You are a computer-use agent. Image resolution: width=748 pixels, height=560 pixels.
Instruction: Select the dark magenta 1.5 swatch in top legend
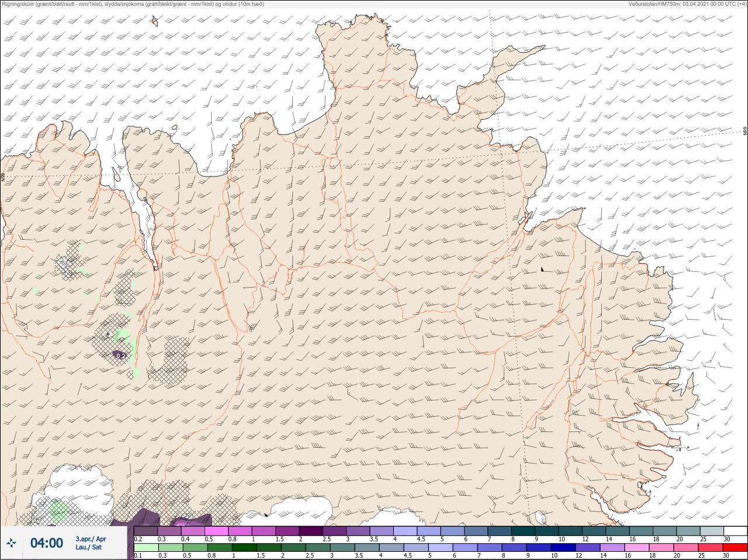(x=288, y=531)
